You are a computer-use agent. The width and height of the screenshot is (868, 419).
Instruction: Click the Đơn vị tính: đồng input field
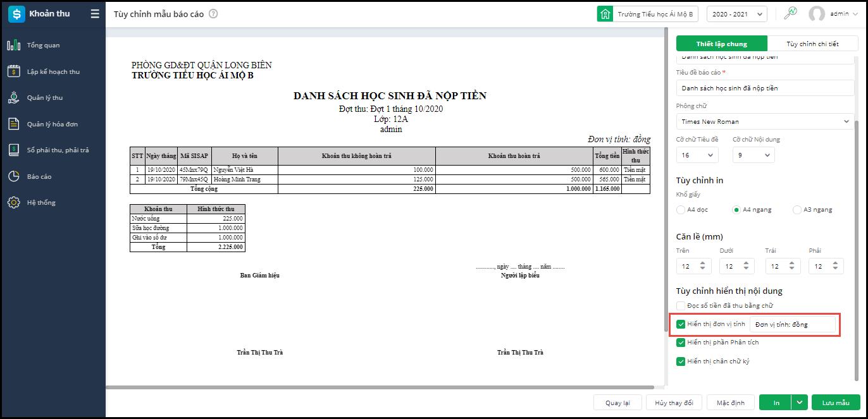point(793,324)
